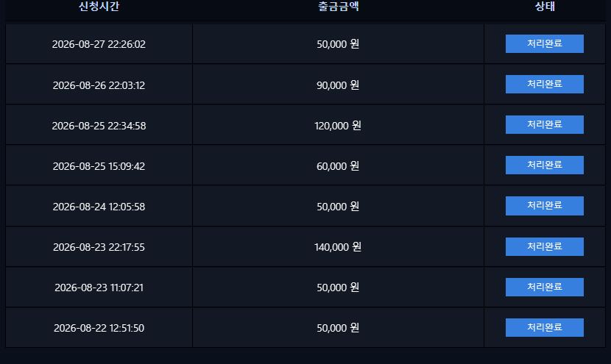Click 처리완료 button for 2026-08-22 12:51:50 row

tap(544, 328)
